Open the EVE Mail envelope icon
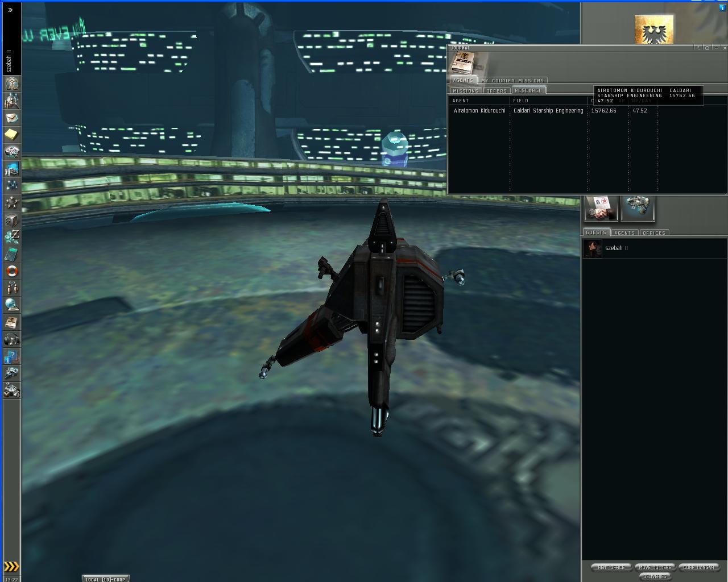Screen dimensions: 728x582 pos(11,118)
